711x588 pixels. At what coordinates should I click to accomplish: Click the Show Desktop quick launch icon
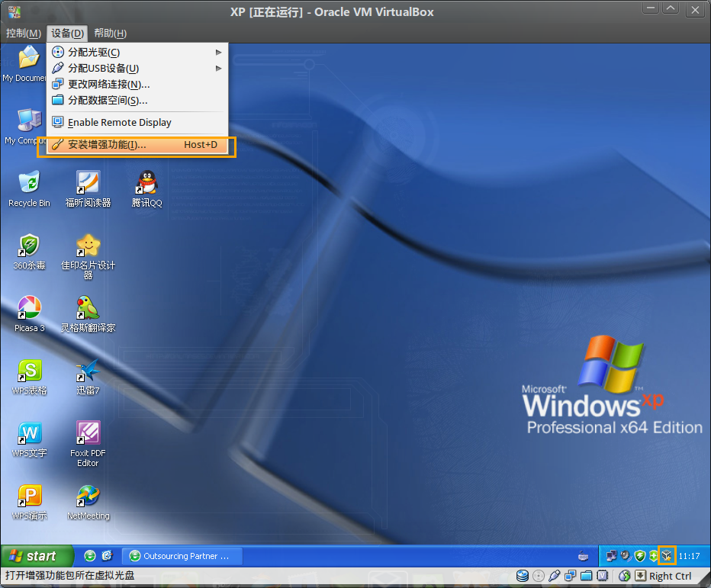click(108, 556)
